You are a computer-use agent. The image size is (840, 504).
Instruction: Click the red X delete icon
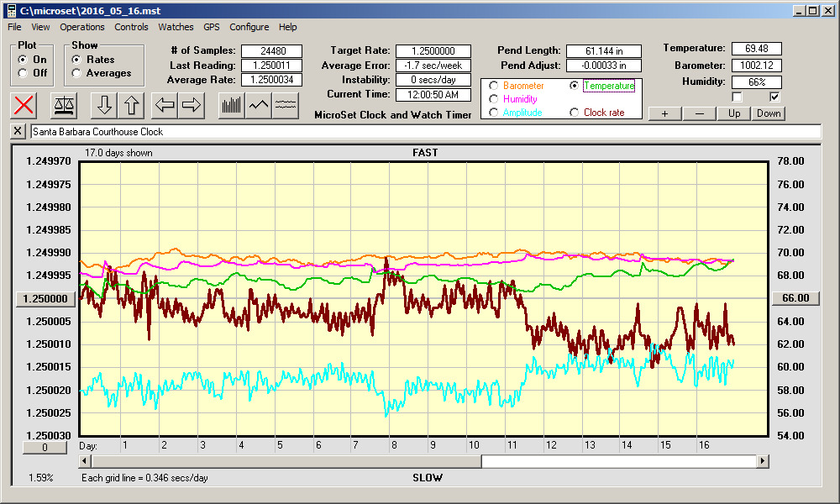point(24,105)
